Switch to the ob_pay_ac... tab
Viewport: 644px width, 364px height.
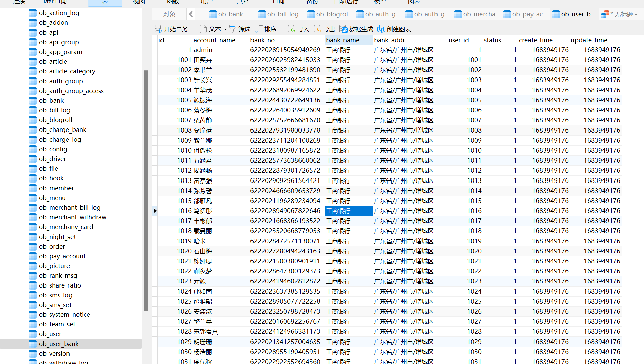click(x=525, y=14)
